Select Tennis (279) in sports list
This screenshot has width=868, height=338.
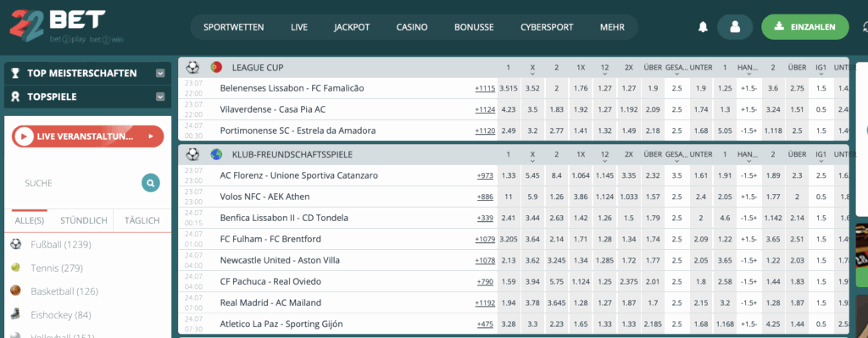pos(57,268)
